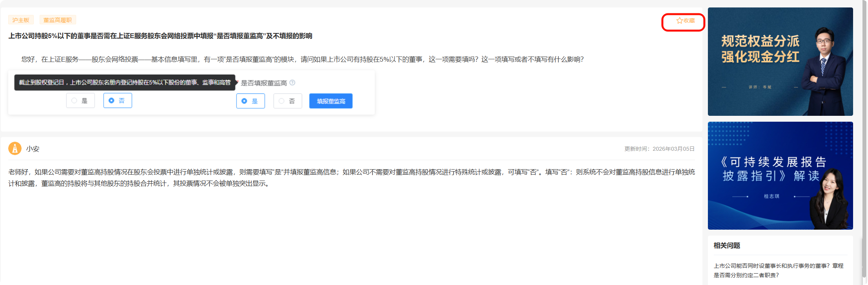Open the 董监高履职 tag
Screen dimensions: 868x285
58,20
